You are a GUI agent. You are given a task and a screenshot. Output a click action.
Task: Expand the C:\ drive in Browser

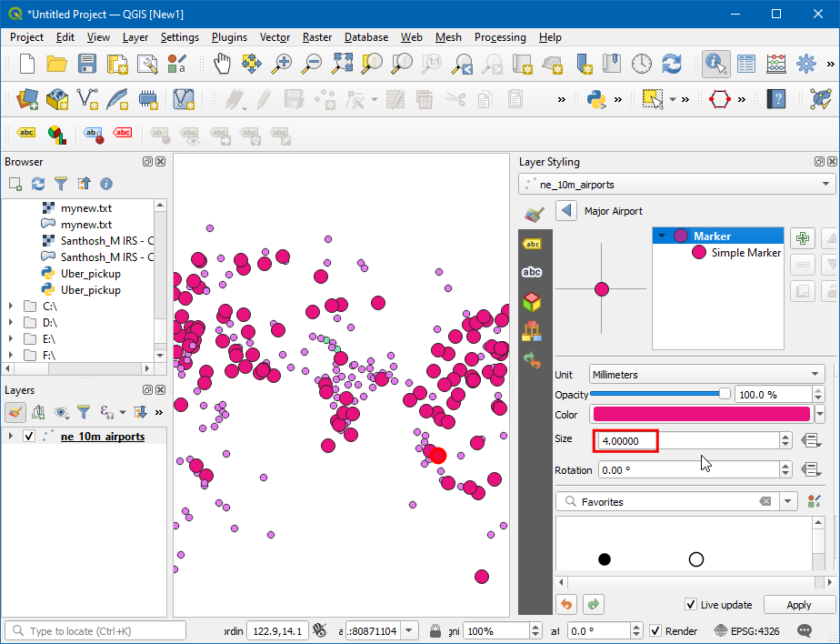(10, 307)
